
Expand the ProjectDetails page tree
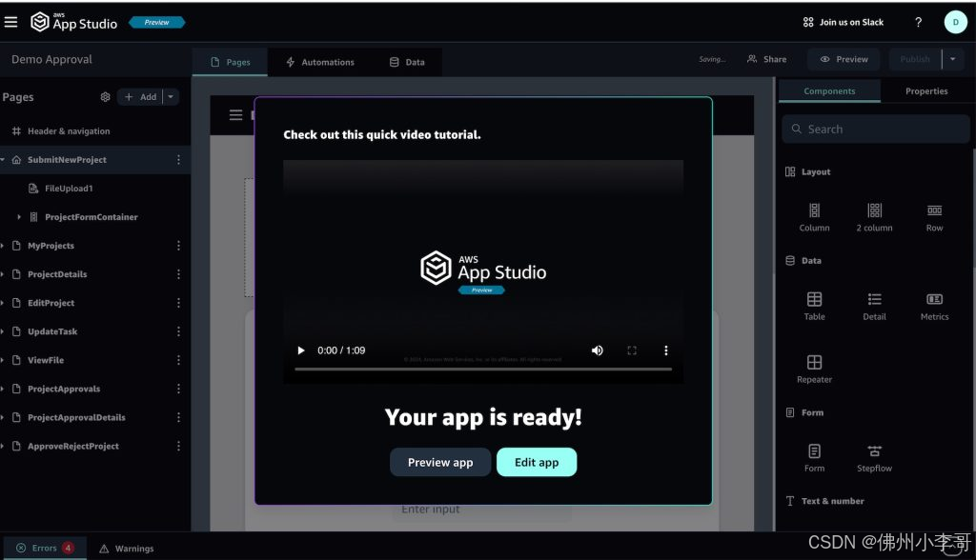pos(3,274)
